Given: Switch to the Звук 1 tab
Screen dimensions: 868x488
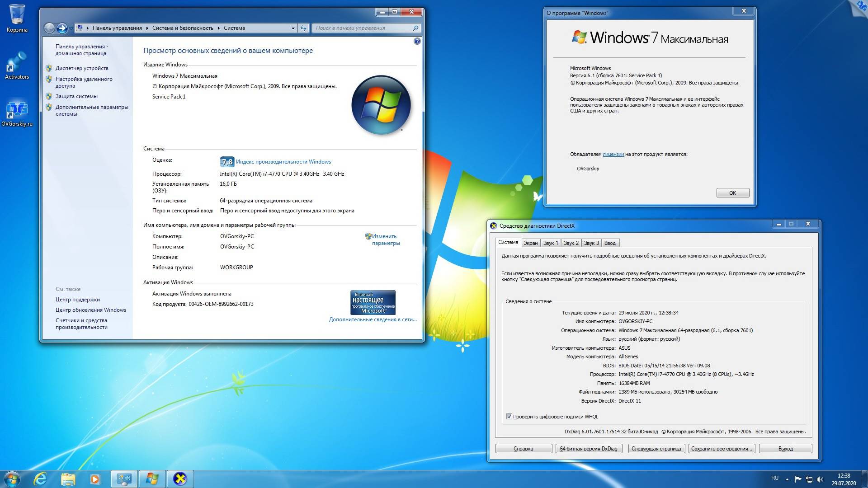Looking at the screenshot, I should coord(551,243).
